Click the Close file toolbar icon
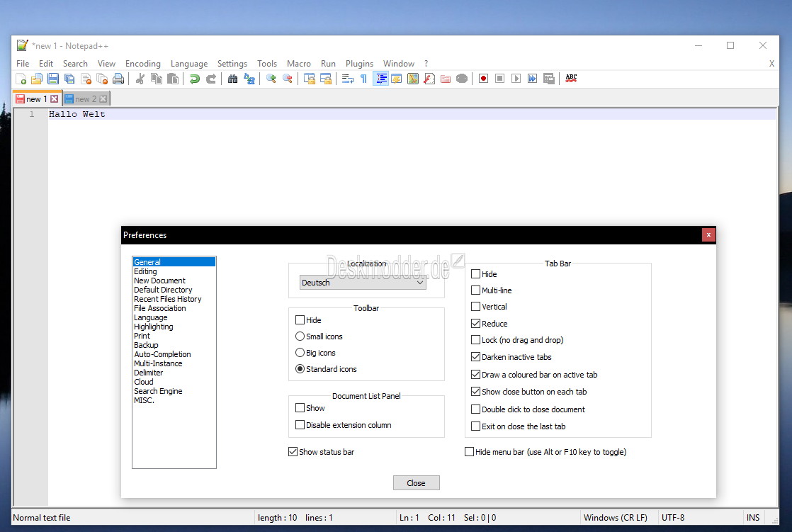The width and height of the screenshot is (792, 532). pyautogui.click(x=86, y=79)
